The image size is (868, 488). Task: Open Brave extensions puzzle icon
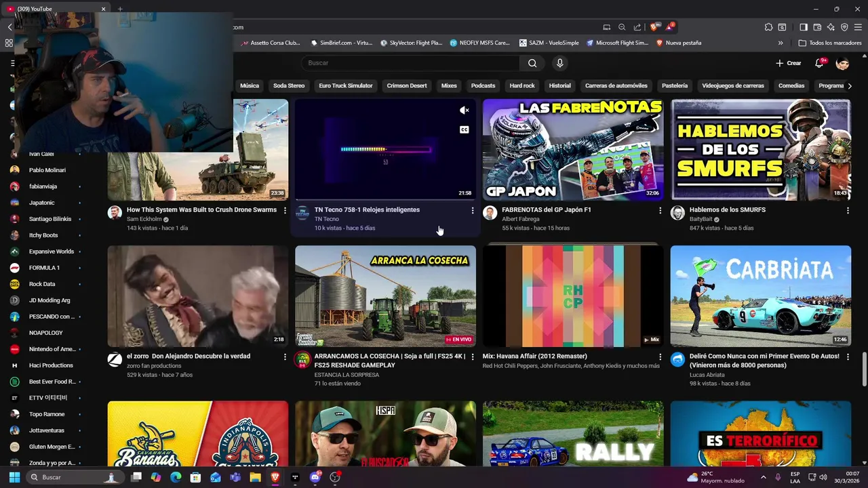[768, 27]
